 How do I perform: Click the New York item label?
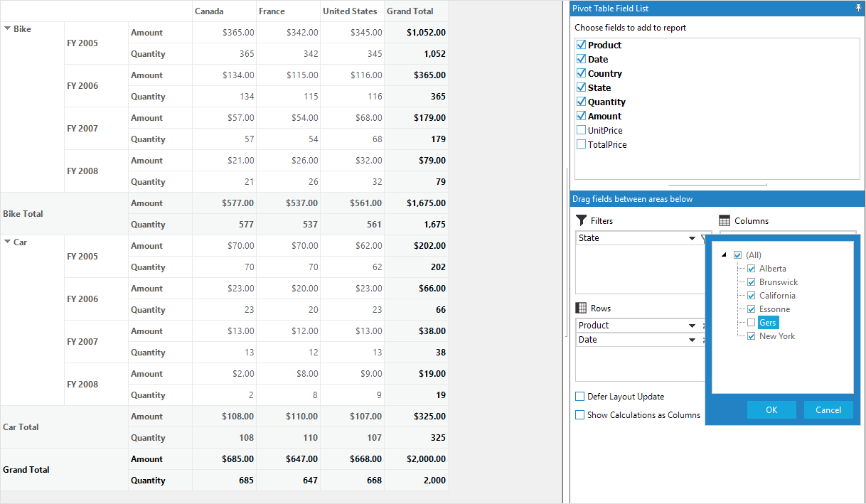point(777,336)
